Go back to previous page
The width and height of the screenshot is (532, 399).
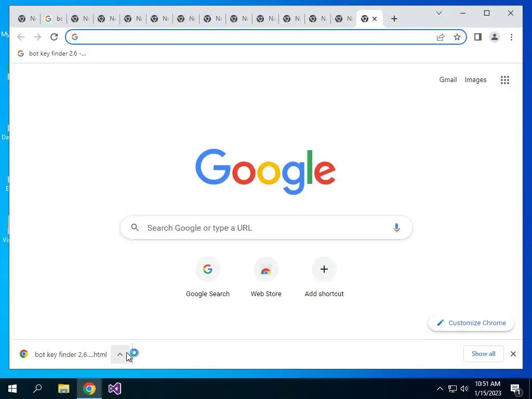[x=21, y=37]
